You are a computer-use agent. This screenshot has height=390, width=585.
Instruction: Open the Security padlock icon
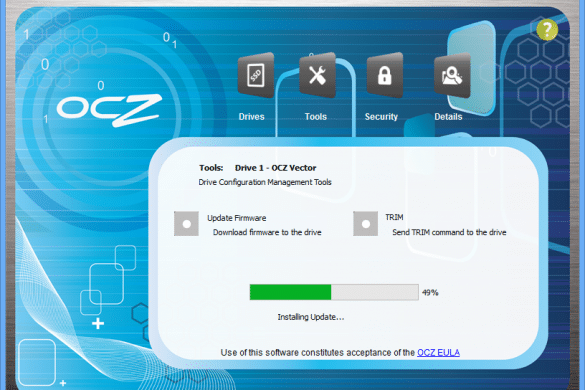click(x=385, y=75)
